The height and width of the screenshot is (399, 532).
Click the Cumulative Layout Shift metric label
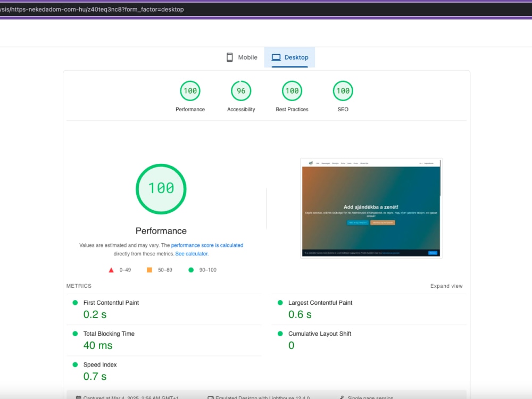(320, 334)
